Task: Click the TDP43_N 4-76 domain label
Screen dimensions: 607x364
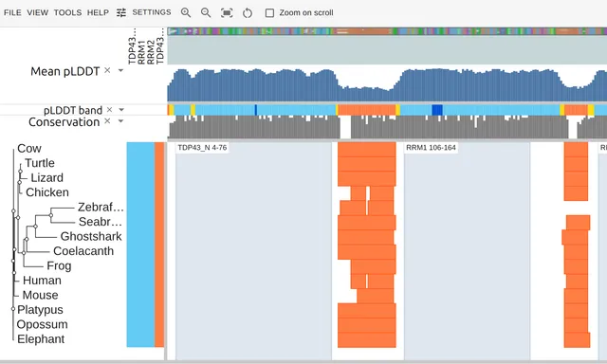Action: [x=202, y=148]
